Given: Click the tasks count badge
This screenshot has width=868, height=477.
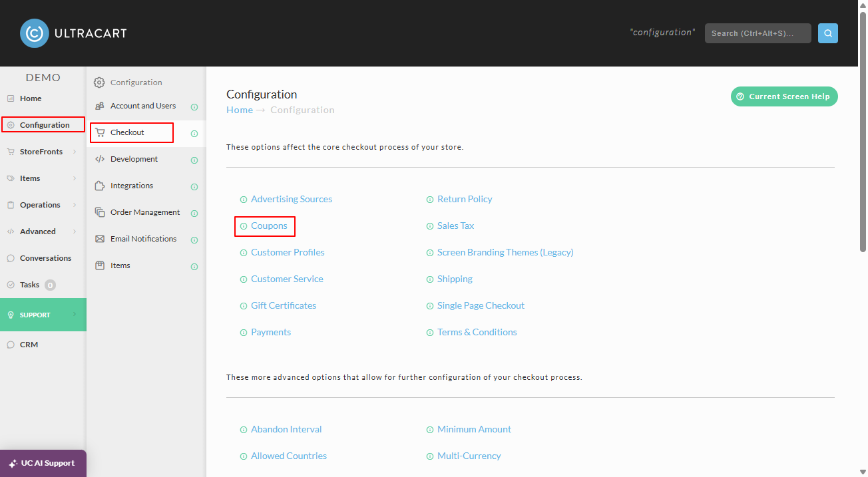Looking at the screenshot, I should click(x=50, y=285).
